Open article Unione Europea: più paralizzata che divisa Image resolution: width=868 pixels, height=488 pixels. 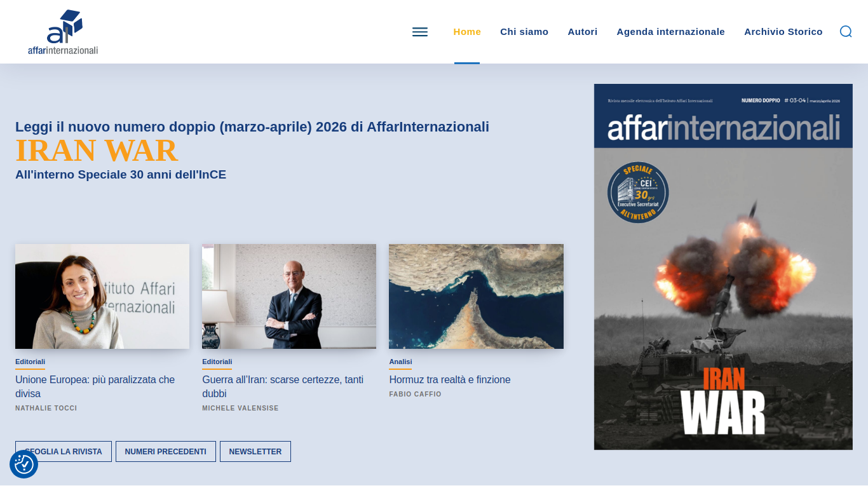95,386
